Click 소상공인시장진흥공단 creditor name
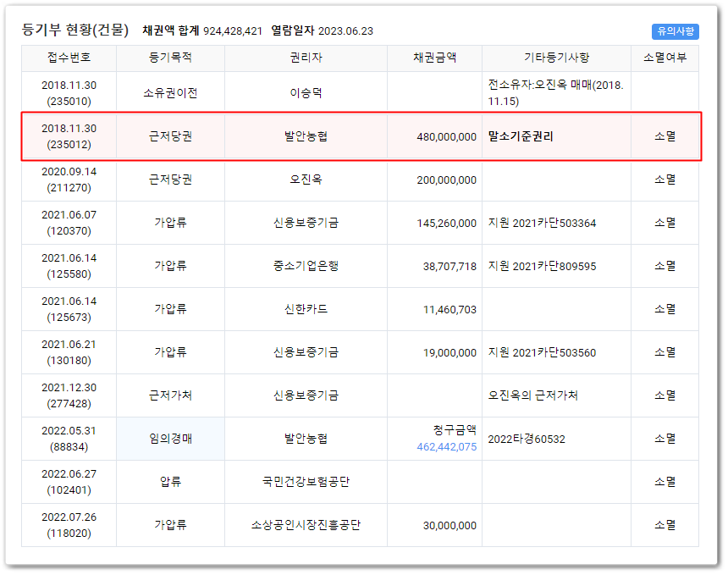This screenshot has width=728, height=575. pos(306,525)
